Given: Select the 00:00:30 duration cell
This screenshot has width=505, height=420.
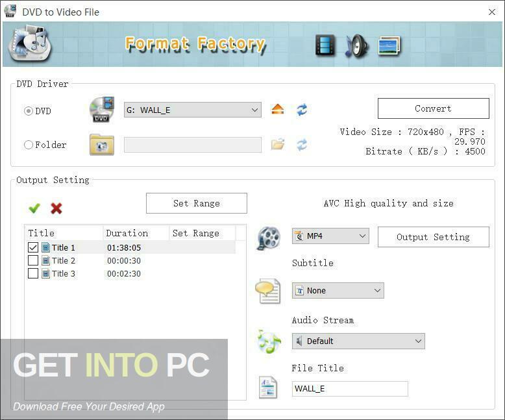Looking at the screenshot, I should point(124,260).
